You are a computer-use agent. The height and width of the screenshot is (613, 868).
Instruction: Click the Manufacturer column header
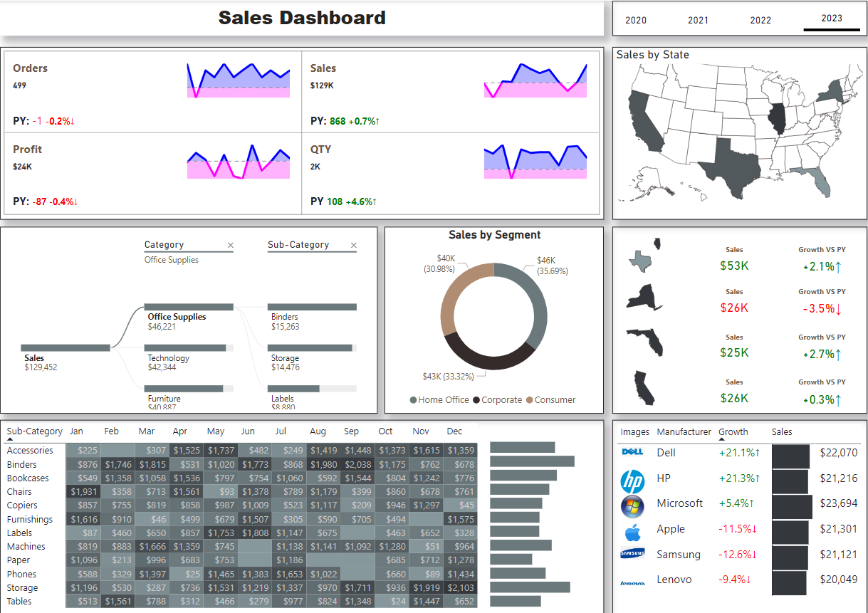684,431
